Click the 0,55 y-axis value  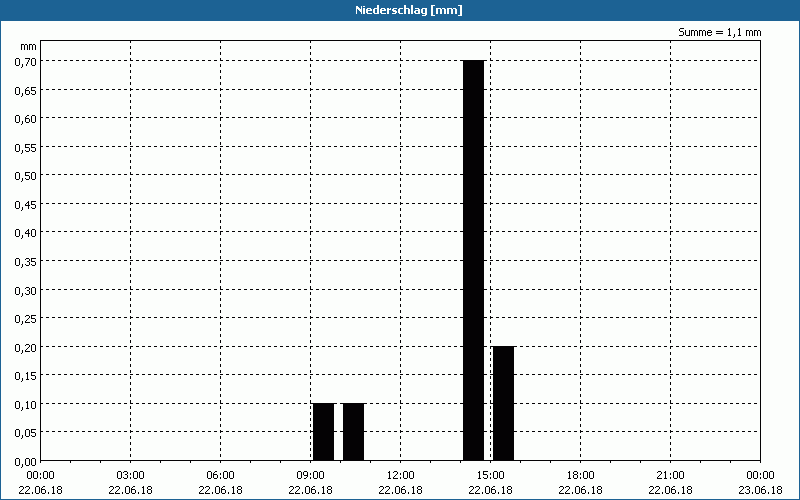26,147
